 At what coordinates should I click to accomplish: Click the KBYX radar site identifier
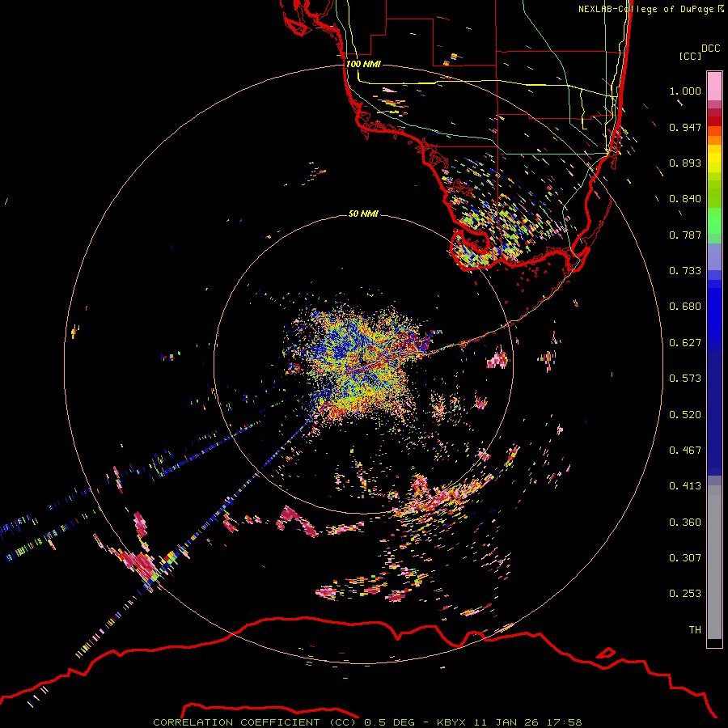tap(451, 722)
